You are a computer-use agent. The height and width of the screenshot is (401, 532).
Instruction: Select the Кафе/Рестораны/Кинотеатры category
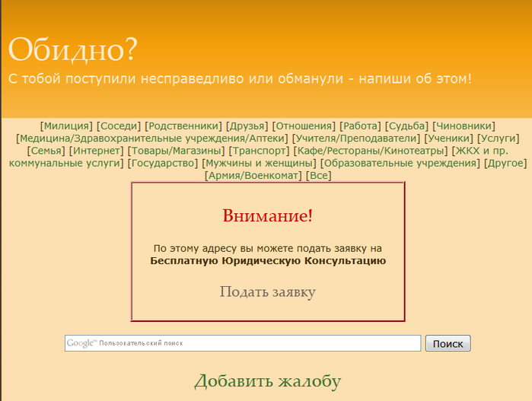point(371,151)
